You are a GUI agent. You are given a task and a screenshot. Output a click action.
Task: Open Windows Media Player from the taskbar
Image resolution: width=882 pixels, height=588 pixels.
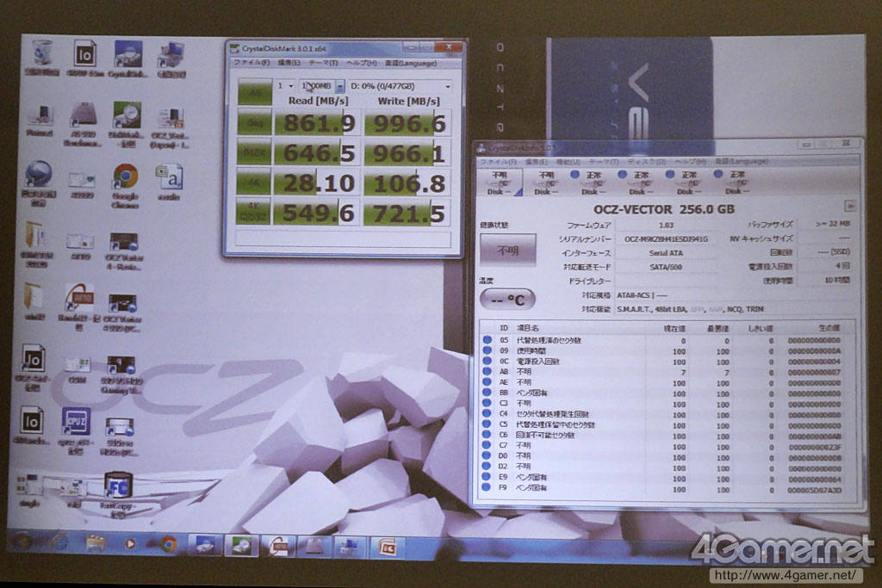pyautogui.click(x=130, y=544)
